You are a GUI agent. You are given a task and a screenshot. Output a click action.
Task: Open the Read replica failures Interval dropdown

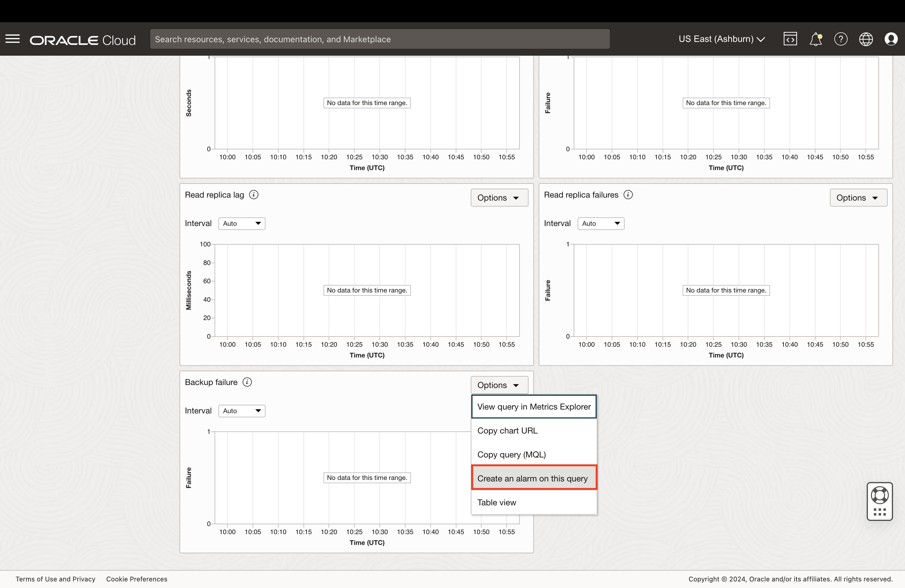600,224
